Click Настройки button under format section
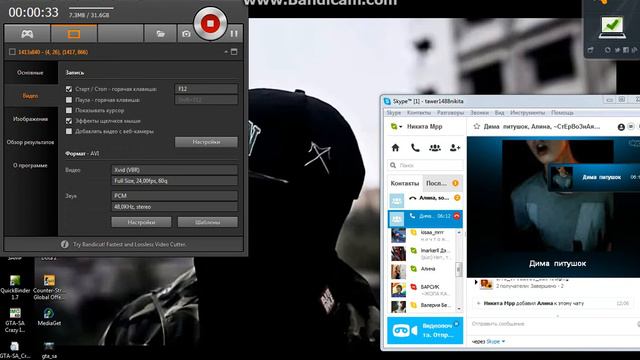 (141, 222)
